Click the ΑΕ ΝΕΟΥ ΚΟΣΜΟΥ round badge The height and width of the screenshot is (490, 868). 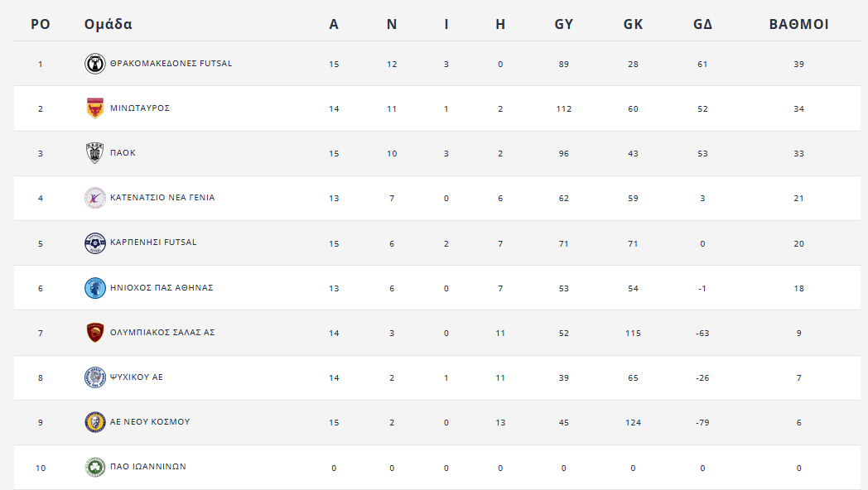[95, 422]
